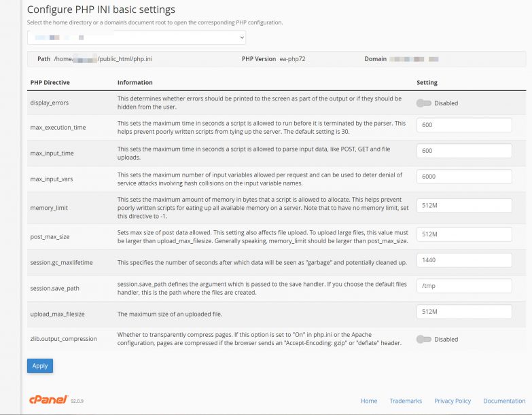This screenshot has width=532, height=415.
Task: Click the Apply button
Action: click(40, 365)
